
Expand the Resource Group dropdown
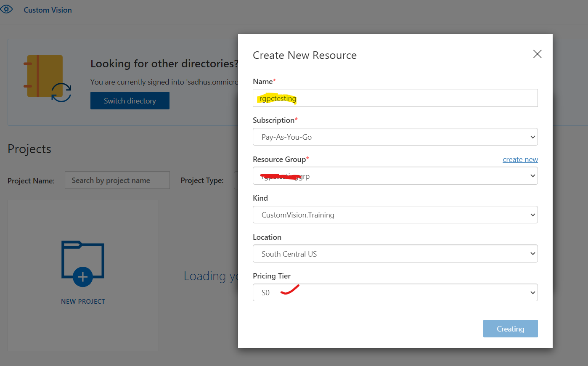[395, 176]
